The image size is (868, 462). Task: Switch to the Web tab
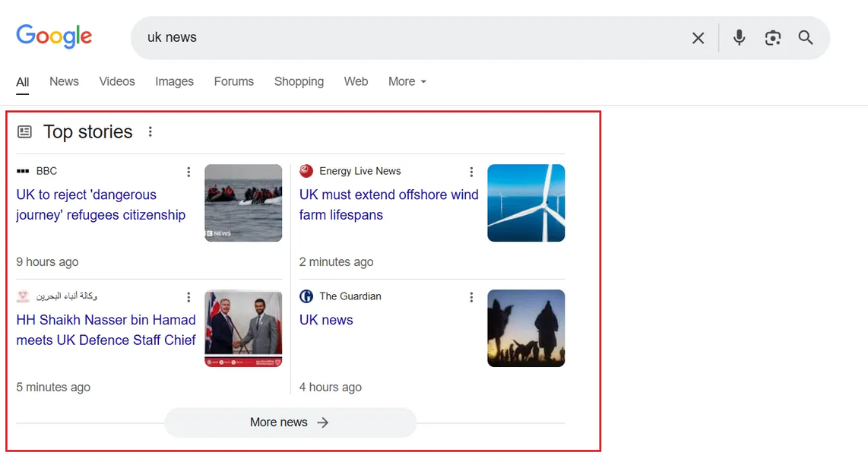tap(356, 81)
